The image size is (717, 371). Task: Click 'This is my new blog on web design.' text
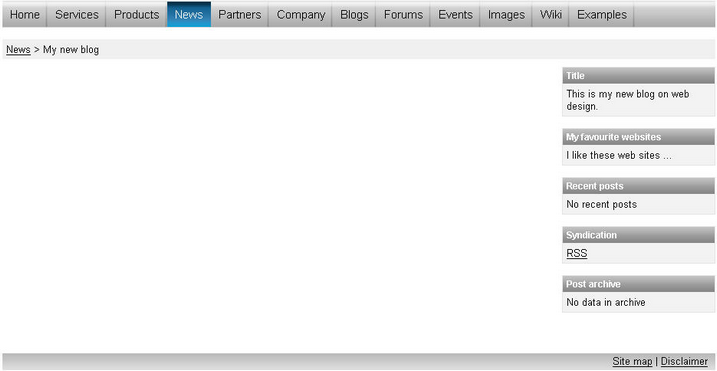point(628,100)
